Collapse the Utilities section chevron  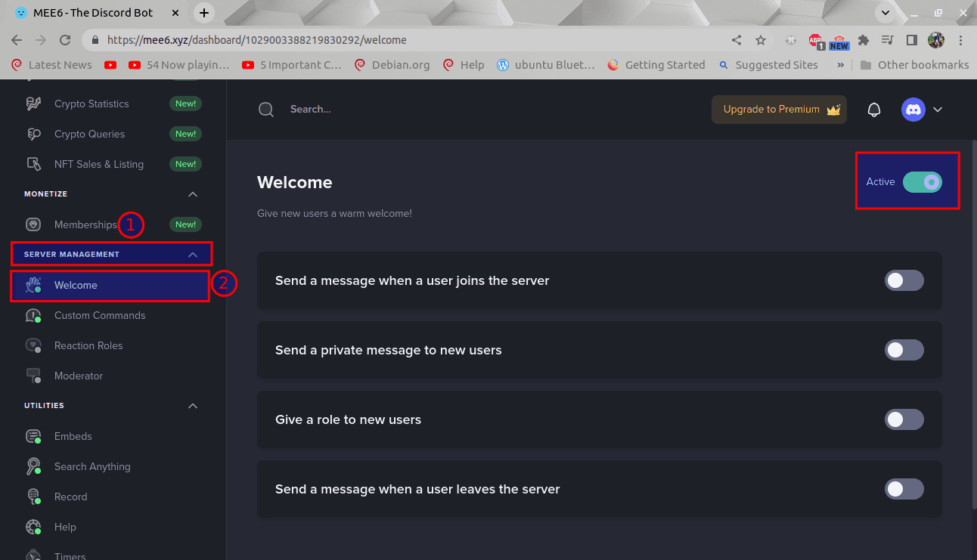(x=193, y=406)
